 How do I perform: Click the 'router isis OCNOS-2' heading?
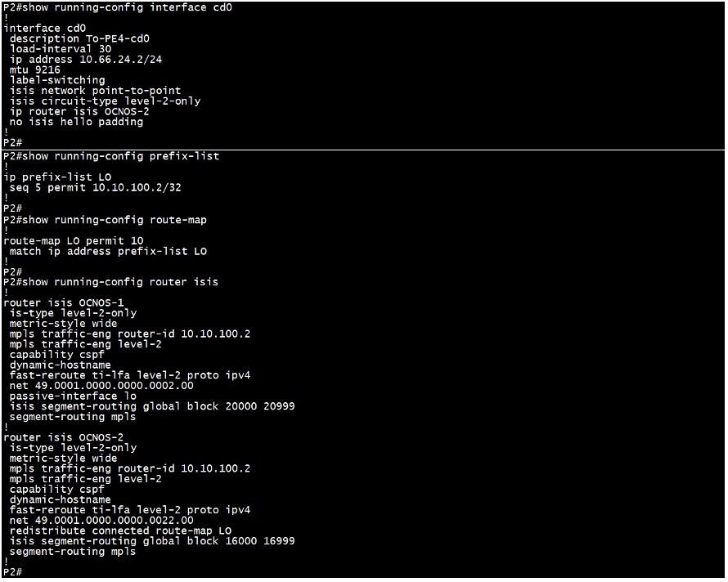point(64,437)
